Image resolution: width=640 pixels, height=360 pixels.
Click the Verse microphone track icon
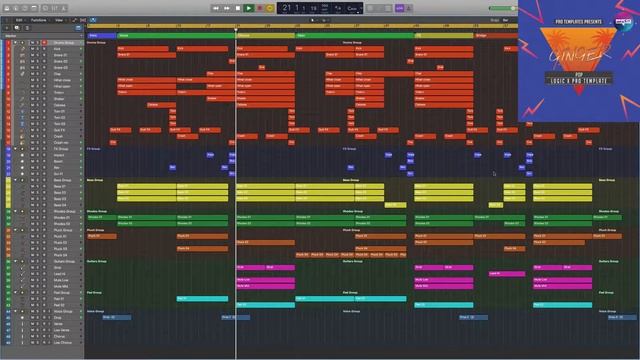pos(22,324)
